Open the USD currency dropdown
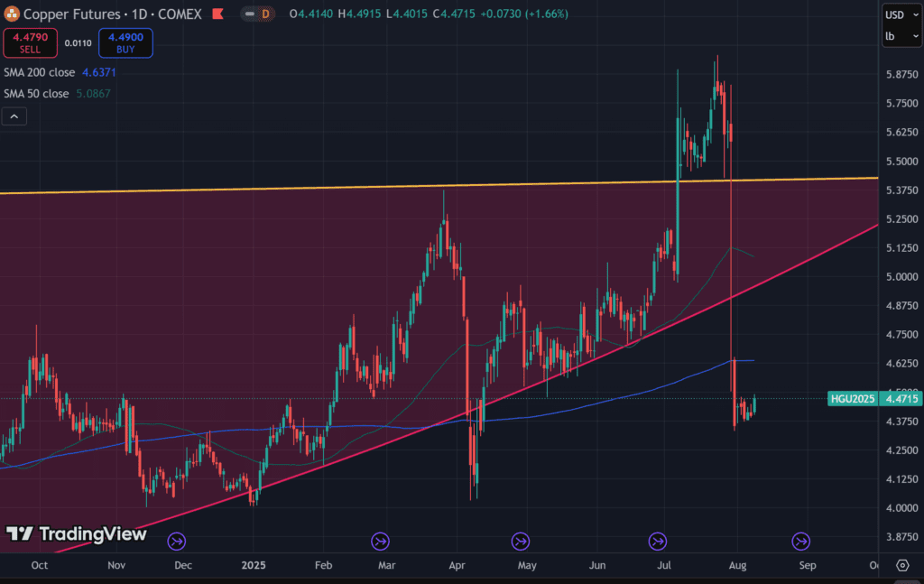The height and width of the screenshot is (584, 924). tap(901, 14)
